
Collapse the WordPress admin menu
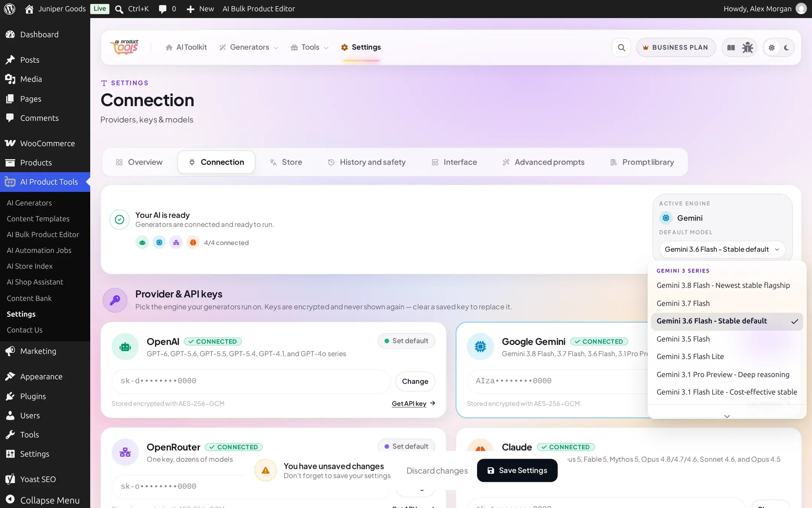pyautogui.click(x=45, y=500)
